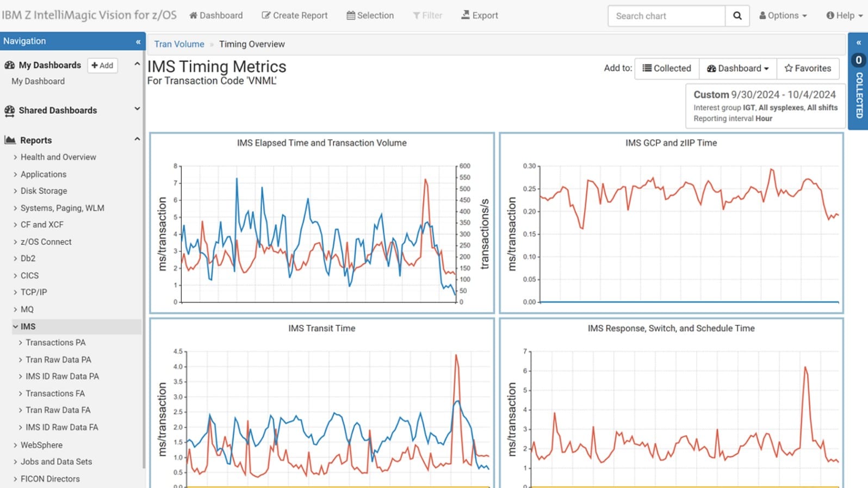868x488 pixels.
Task: Select z/OS Connect tree item
Action: 46,242
